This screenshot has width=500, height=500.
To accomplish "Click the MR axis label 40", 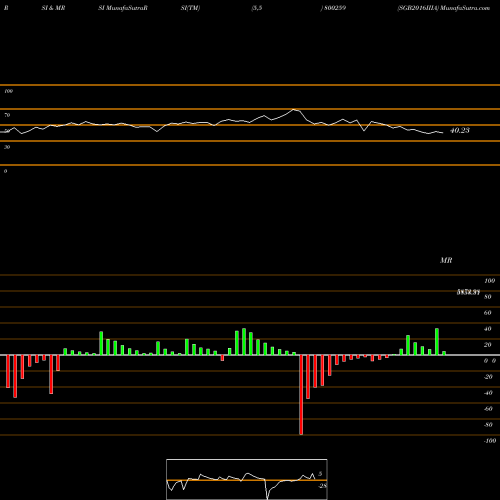I will coord(488,329).
